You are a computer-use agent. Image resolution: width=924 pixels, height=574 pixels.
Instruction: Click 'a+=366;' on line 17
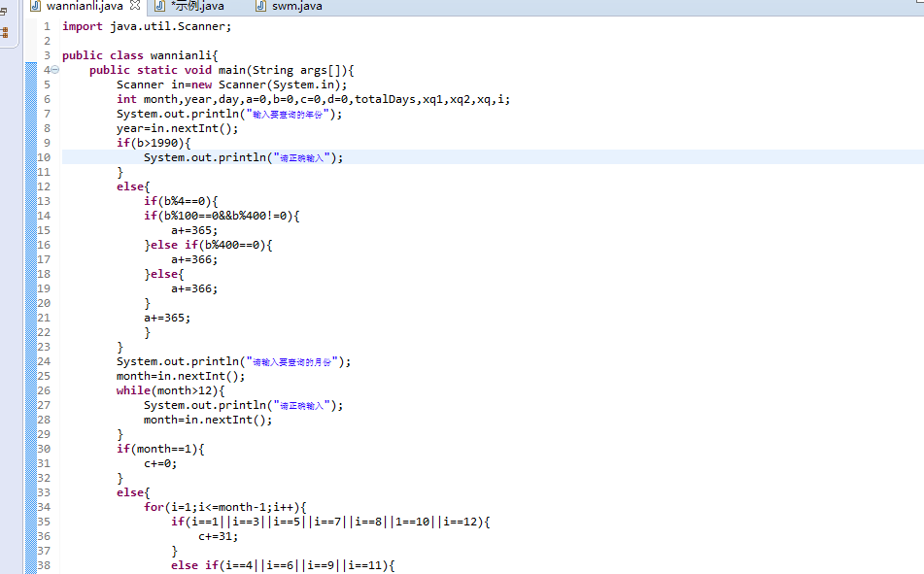tap(194, 259)
